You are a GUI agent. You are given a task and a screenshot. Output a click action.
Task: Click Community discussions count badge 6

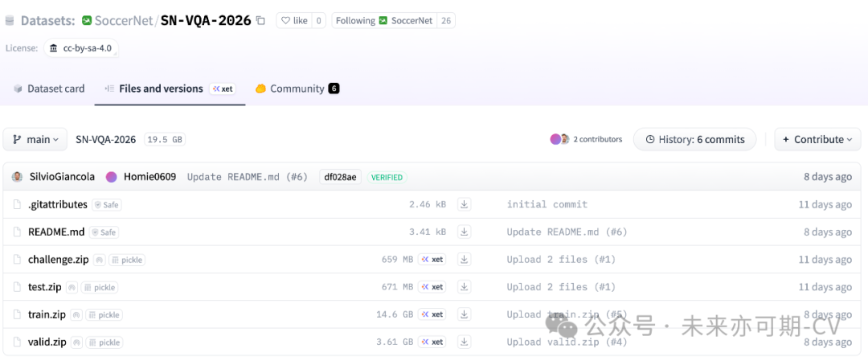[x=334, y=88]
